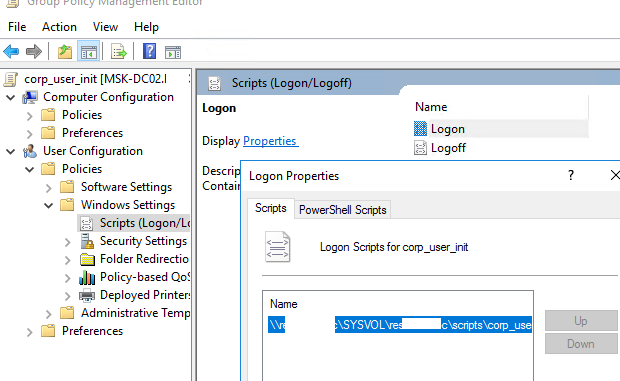Viewport: 620px width, 381px height.
Task: Switch to the PowerShell Scripts tab
Action: (x=342, y=209)
